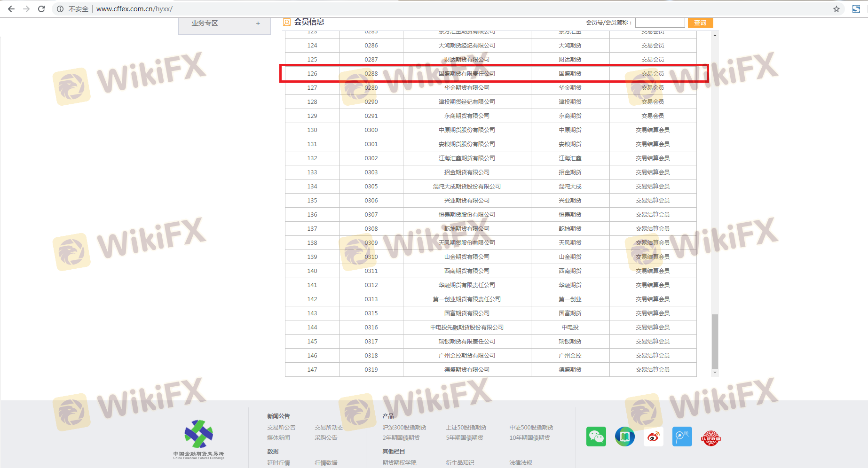868x468 pixels.
Task: Click the table scrollbar down arrow
Action: tap(715, 373)
